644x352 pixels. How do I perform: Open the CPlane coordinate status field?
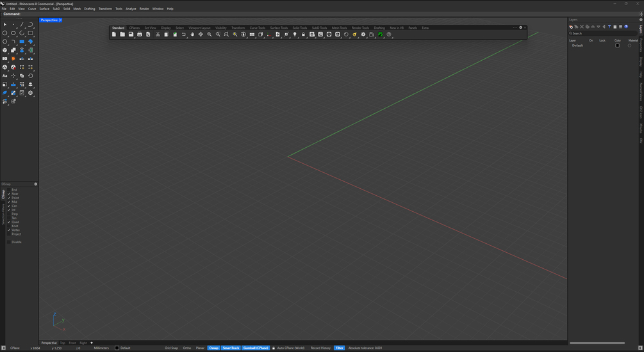click(x=15, y=348)
